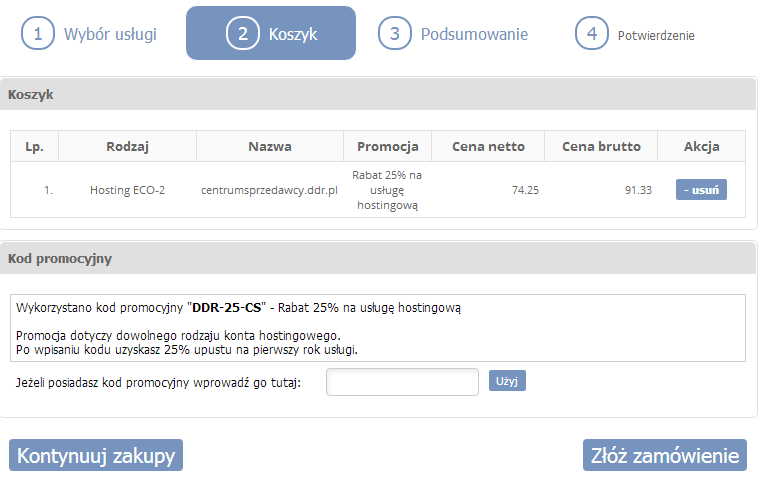
Task: Click the Nazwa column header
Action: click(x=270, y=147)
